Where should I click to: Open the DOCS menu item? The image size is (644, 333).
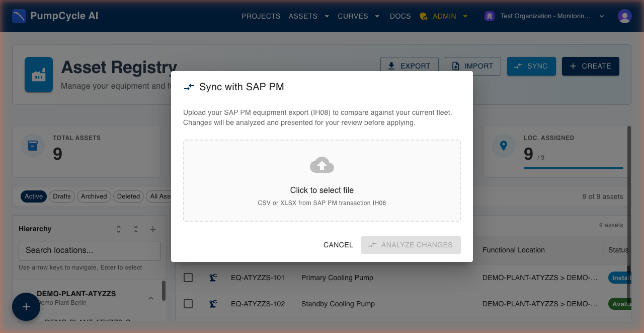click(x=400, y=16)
